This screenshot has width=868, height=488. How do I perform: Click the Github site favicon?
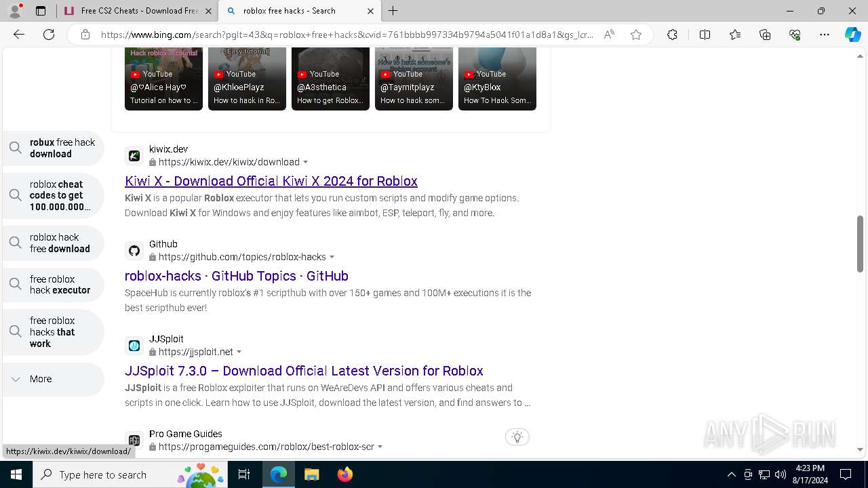pyautogui.click(x=134, y=251)
